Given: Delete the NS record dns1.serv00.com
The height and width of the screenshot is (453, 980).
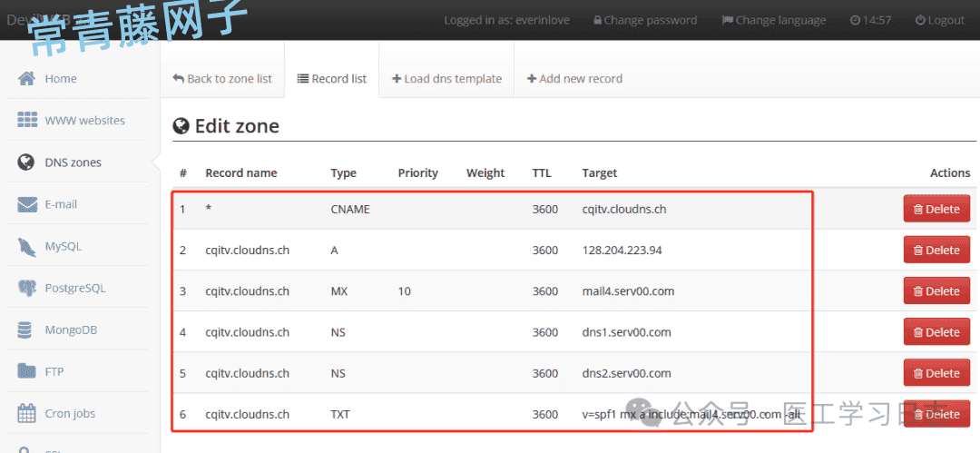Looking at the screenshot, I should point(936,331).
